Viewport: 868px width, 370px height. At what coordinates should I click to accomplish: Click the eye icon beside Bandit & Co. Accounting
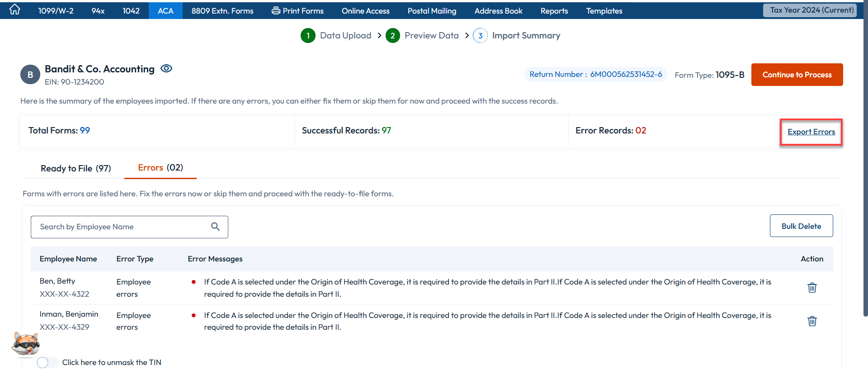tap(166, 69)
